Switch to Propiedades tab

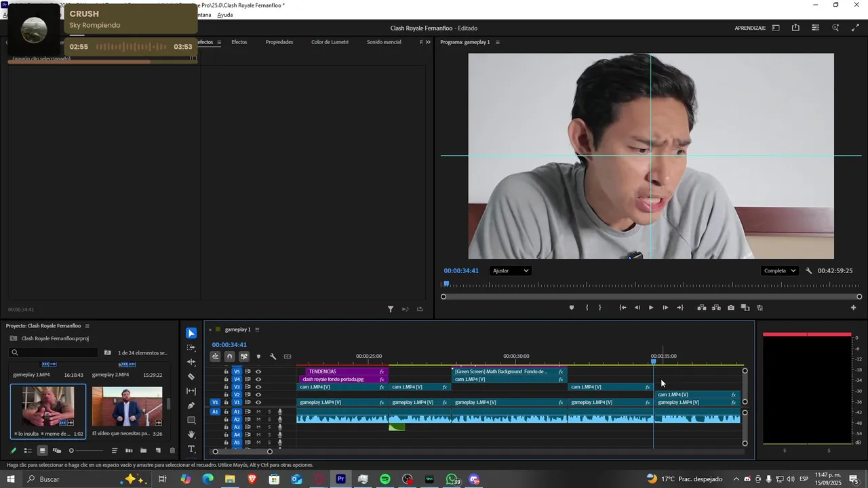tap(279, 42)
